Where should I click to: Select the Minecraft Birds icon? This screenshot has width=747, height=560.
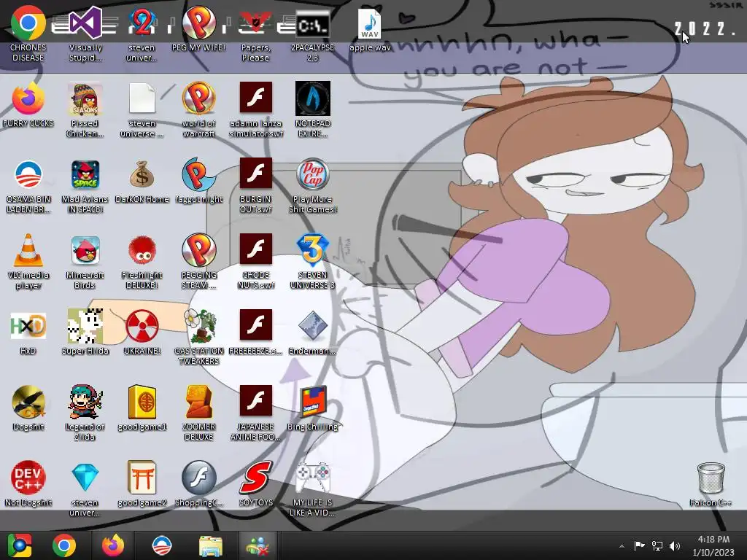85,262
